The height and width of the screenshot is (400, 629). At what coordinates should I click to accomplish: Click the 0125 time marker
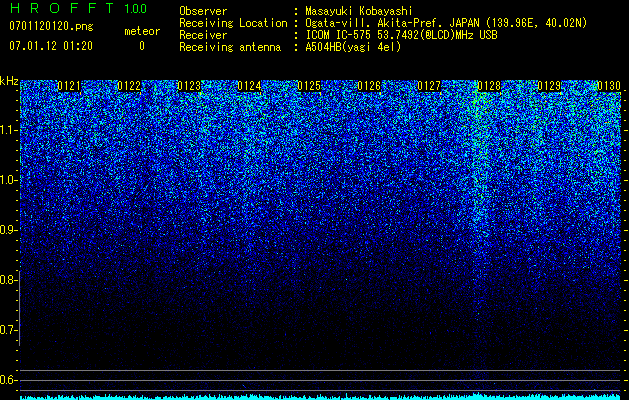(309, 86)
